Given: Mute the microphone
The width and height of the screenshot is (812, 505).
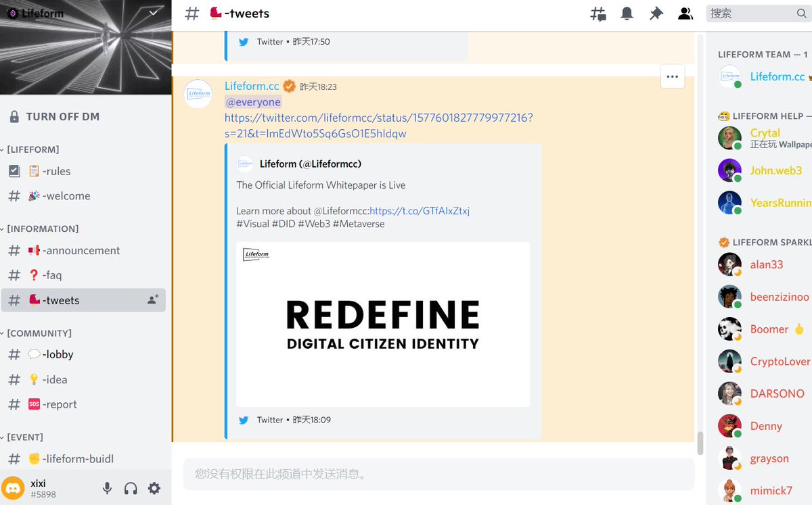Looking at the screenshot, I should click(107, 488).
